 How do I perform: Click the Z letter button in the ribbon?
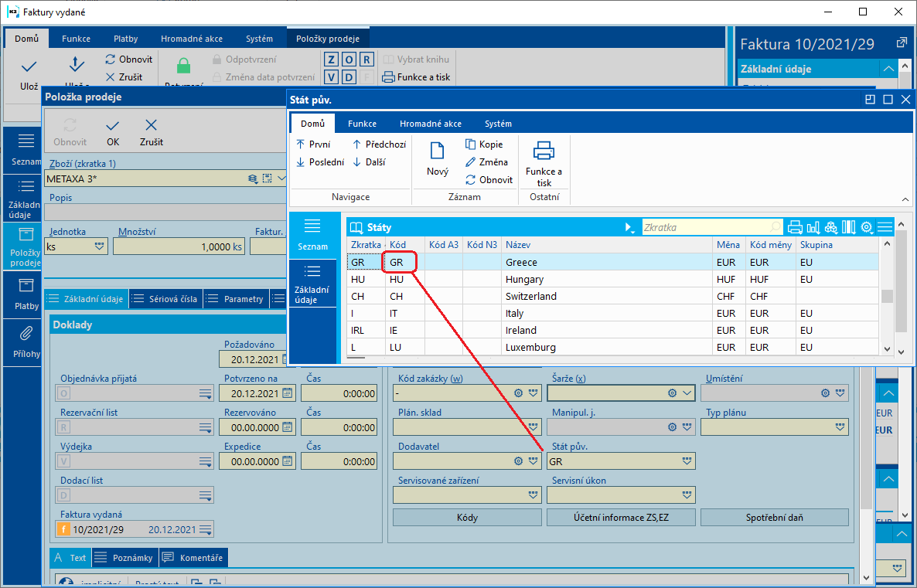pyautogui.click(x=332, y=59)
